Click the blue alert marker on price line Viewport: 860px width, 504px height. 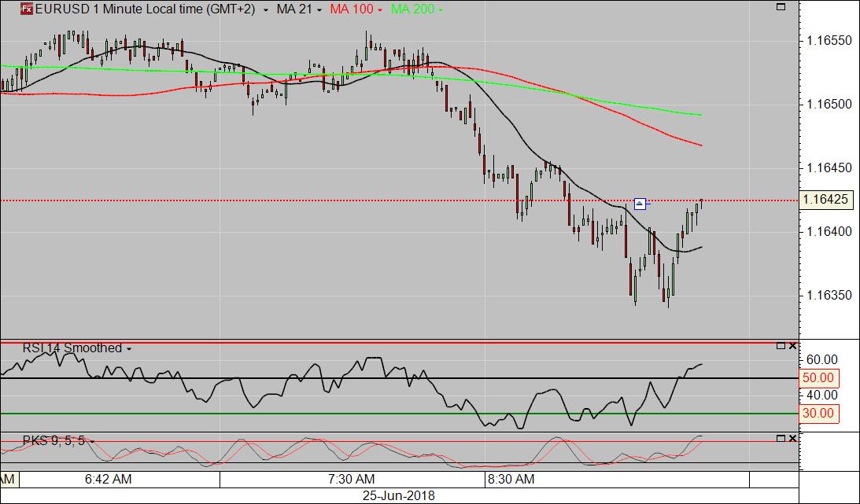pos(640,204)
